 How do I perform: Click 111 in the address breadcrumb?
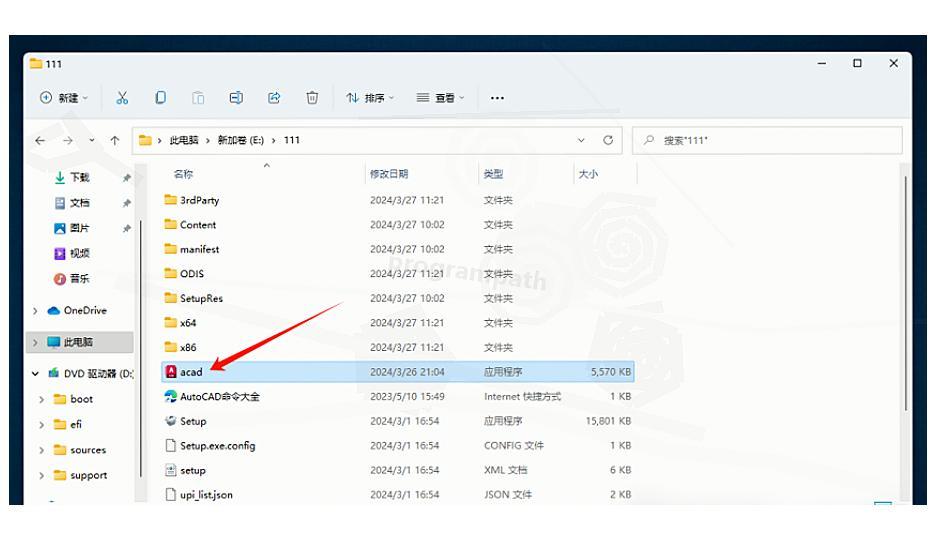[x=292, y=140]
